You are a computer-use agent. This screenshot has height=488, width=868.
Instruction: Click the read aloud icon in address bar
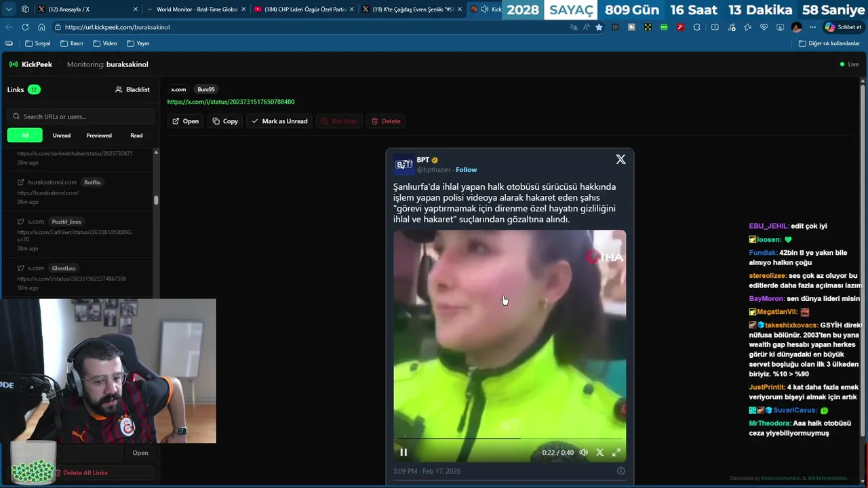(586, 27)
